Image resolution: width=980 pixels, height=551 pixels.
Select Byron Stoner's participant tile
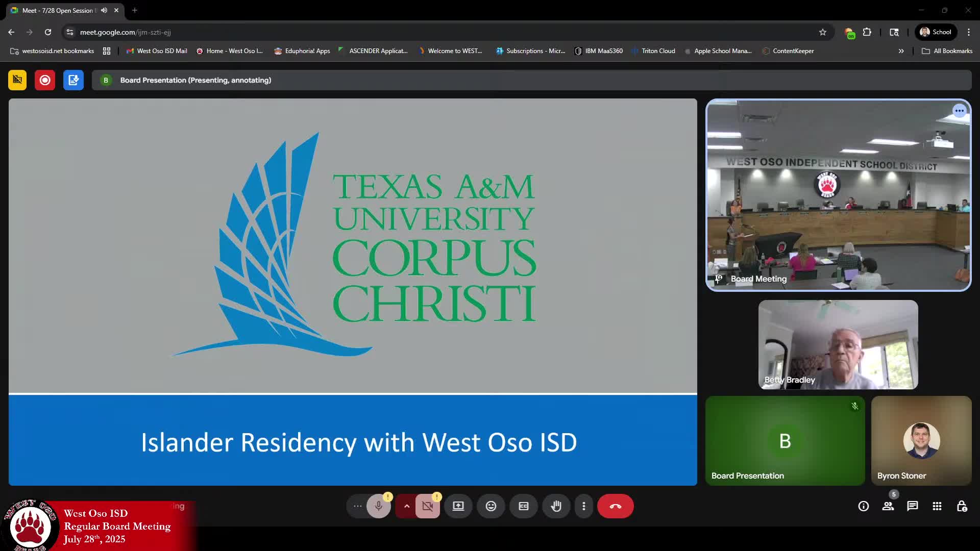pyautogui.click(x=921, y=441)
